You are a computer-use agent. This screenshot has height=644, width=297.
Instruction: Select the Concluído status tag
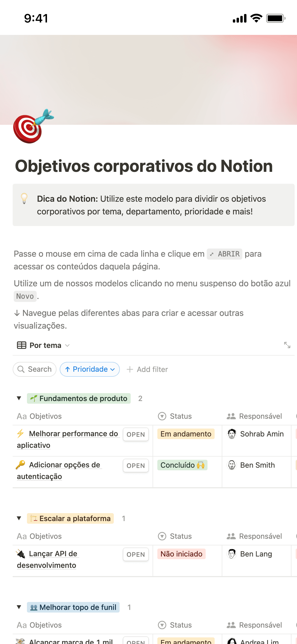[x=182, y=465]
